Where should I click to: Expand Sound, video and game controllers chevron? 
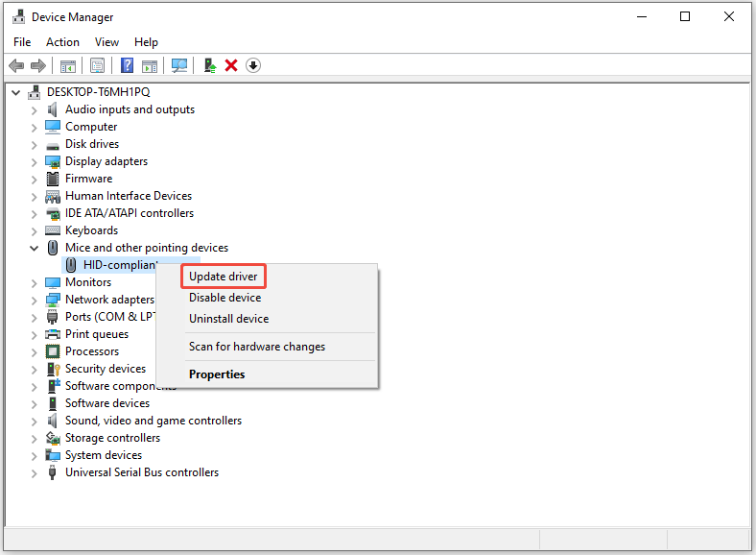[x=34, y=422]
